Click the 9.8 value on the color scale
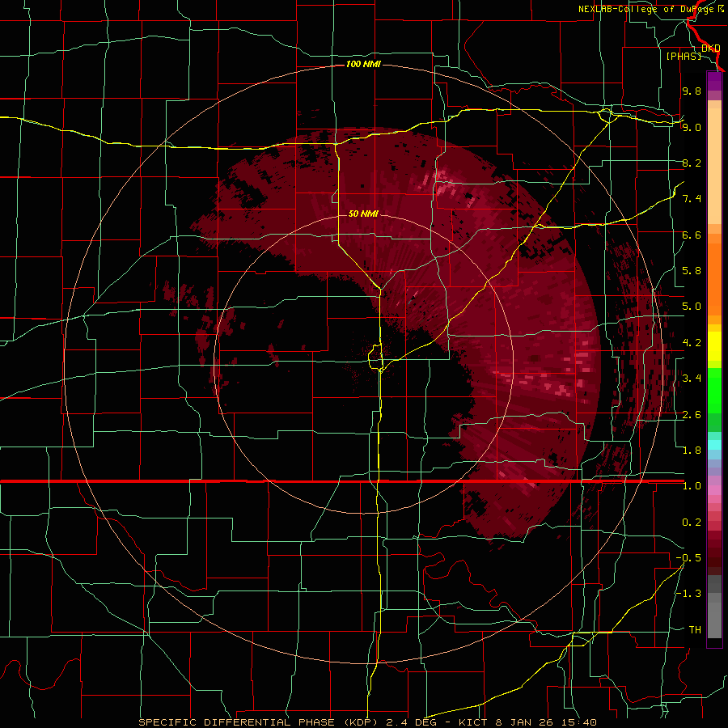This screenshot has height=728, width=728. click(x=692, y=91)
